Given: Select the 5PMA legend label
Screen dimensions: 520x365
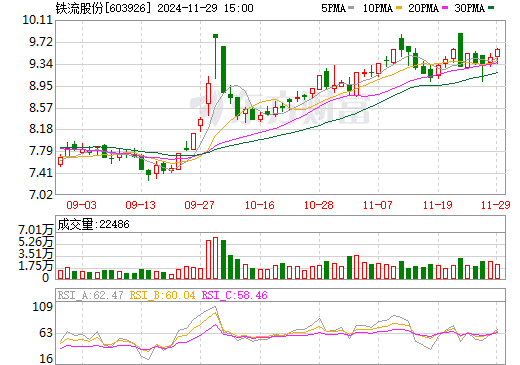Looking at the screenshot, I should (x=333, y=8).
